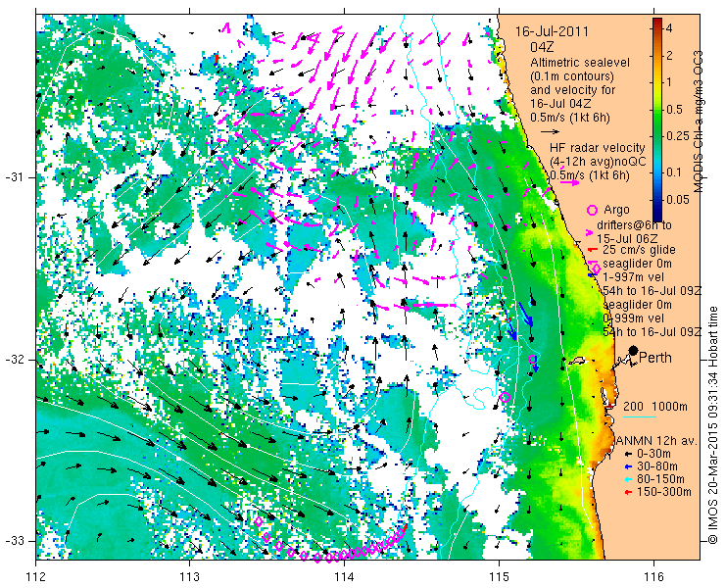Click the colorbar tick label 0.05
This screenshot has height=588, width=725.
[679, 199]
